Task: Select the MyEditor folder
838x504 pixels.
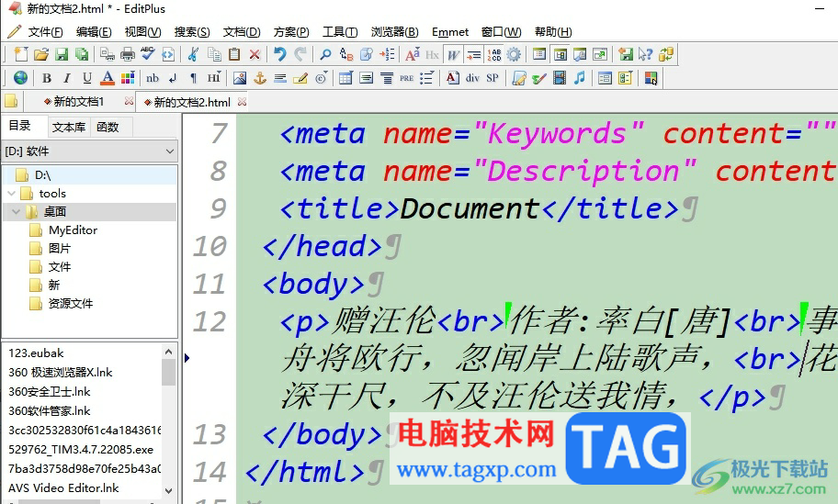Action: (73, 230)
